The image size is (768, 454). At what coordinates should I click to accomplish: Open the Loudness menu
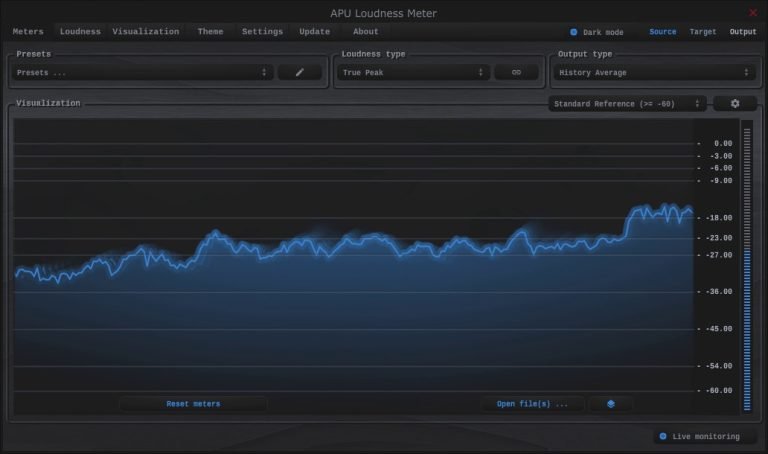(80, 31)
